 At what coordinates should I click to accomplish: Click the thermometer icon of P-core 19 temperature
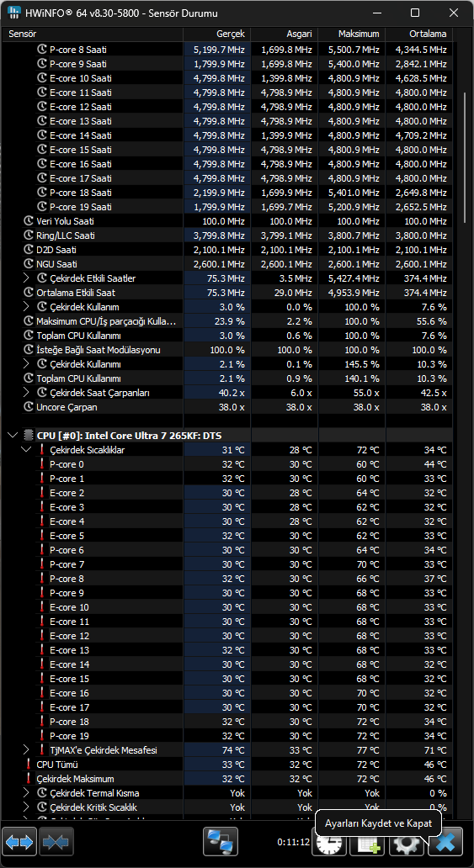[42, 736]
